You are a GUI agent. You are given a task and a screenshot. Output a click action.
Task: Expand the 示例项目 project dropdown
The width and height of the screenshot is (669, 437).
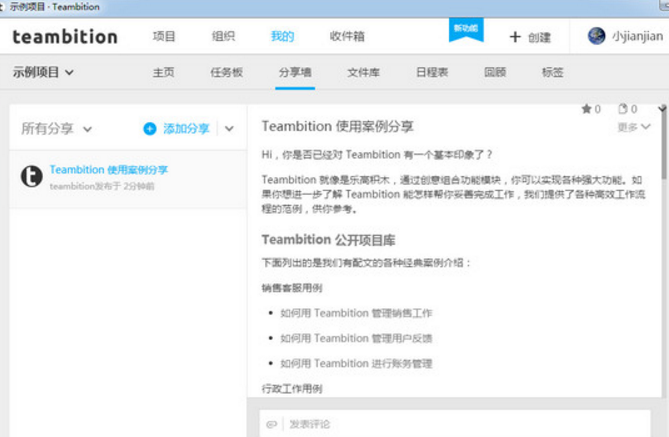[x=43, y=72]
